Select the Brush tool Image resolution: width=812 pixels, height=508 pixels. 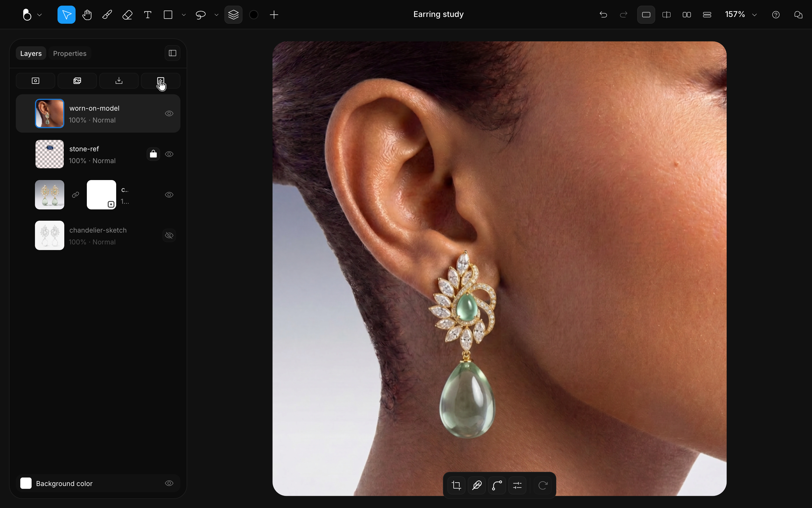tap(107, 15)
